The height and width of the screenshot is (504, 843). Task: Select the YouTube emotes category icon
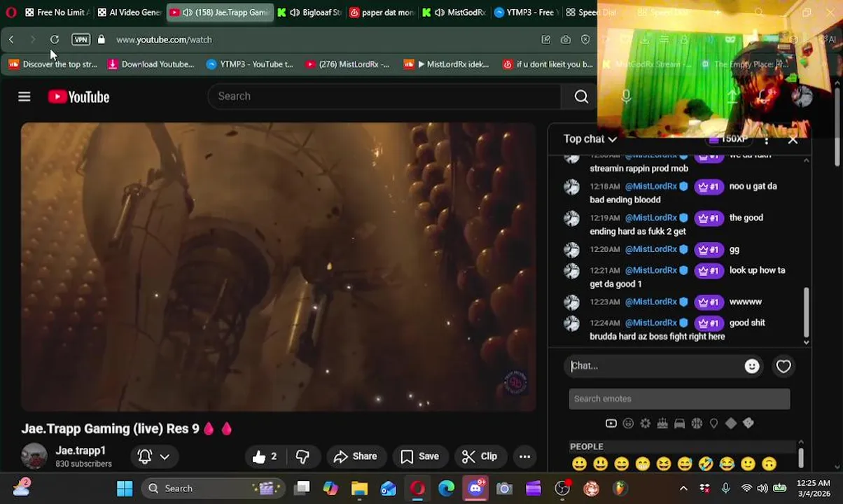[611, 423]
